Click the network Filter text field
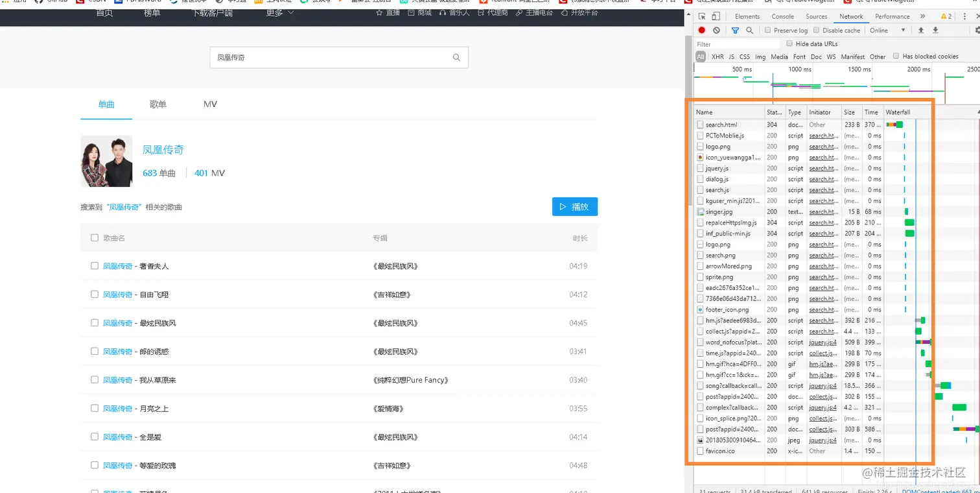The image size is (980, 493). 737,44
